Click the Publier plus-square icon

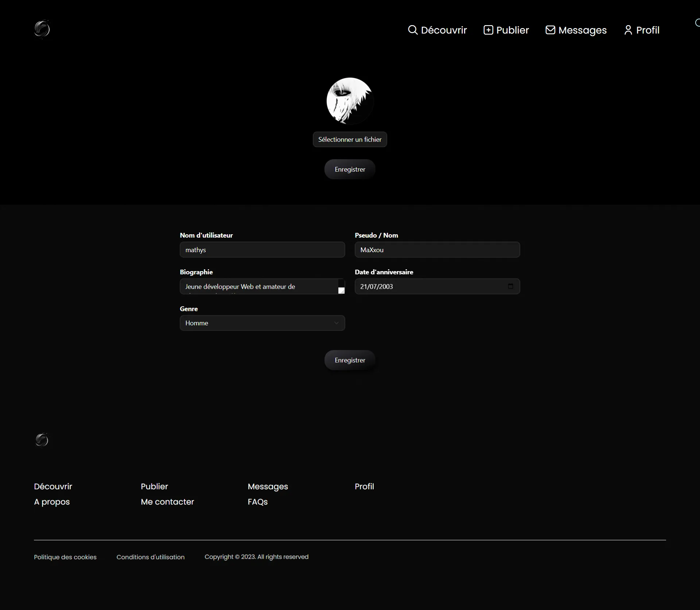pos(488,30)
